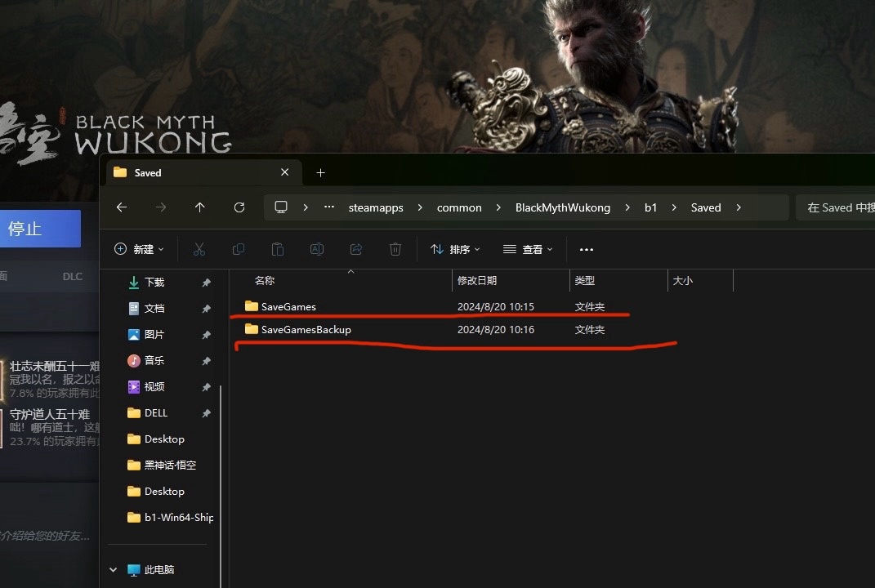Unpin 图片 using its pin icon
Image resolution: width=875 pixels, height=588 pixels.
206,336
